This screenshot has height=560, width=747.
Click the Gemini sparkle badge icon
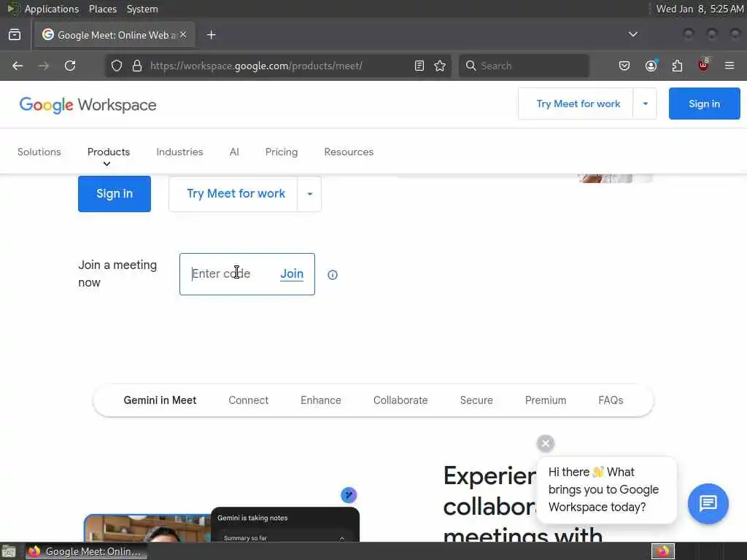click(349, 495)
